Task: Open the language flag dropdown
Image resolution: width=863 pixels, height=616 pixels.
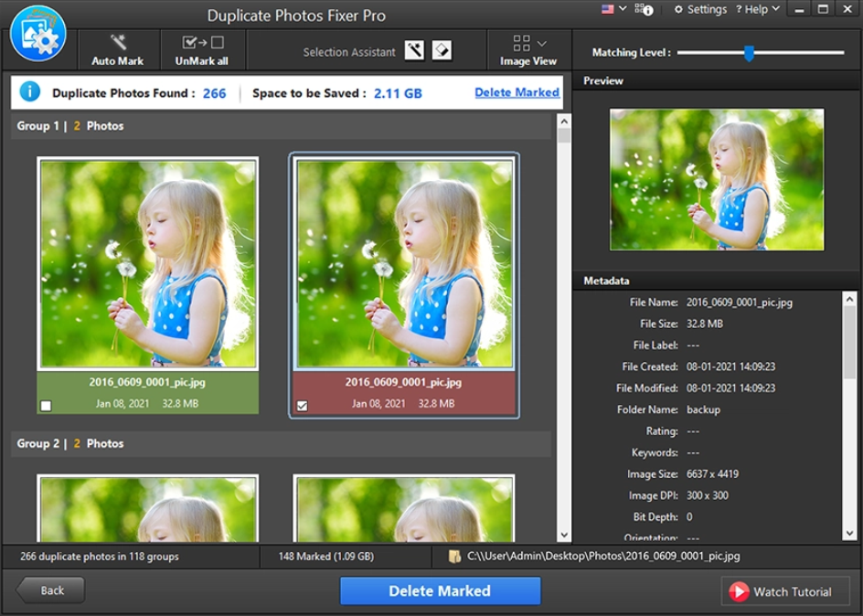Action: 605,7
